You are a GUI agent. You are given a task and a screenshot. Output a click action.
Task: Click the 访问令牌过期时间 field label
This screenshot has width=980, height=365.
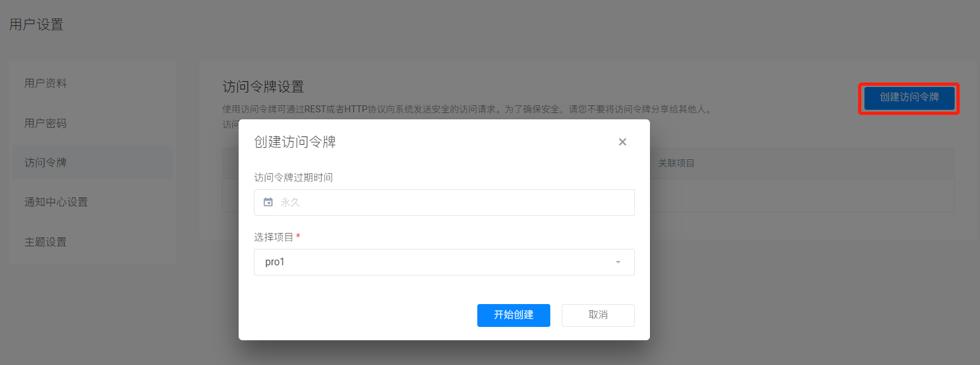[x=293, y=178]
